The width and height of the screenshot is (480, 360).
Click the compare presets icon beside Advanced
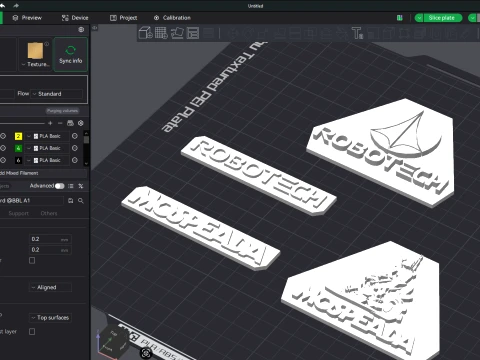pyautogui.click(x=81, y=186)
